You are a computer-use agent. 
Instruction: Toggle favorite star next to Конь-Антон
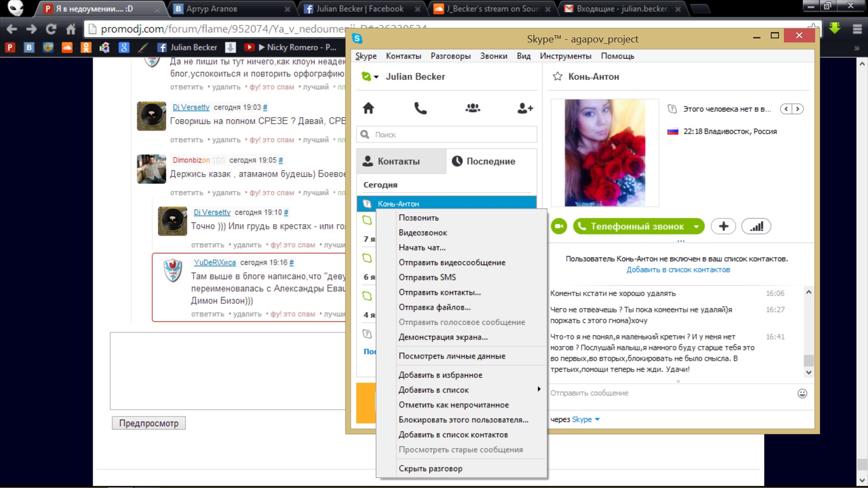(557, 76)
